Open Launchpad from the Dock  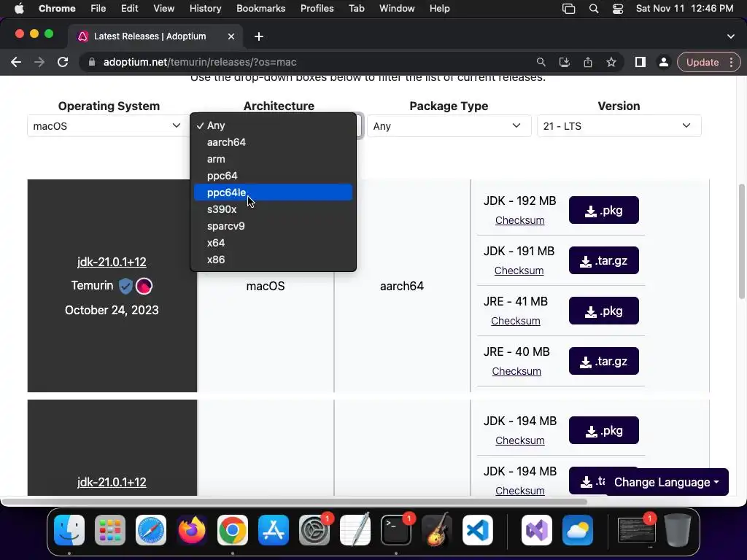[110, 530]
